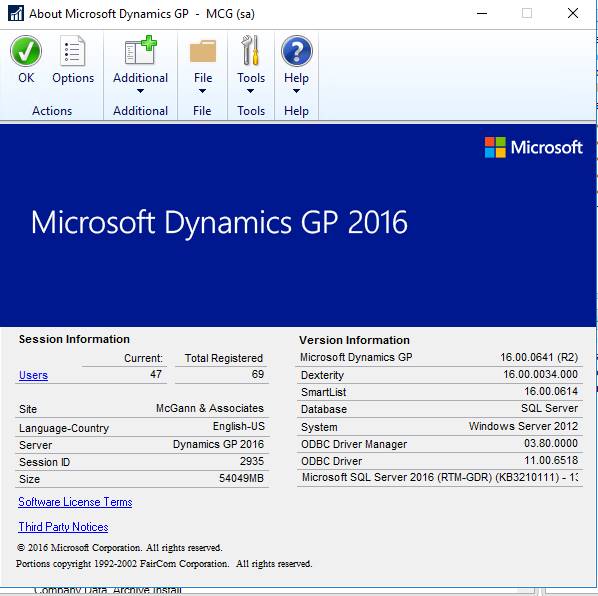598x596 pixels.
Task: Click the Site value McGann & Associates
Action: click(x=209, y=408)
